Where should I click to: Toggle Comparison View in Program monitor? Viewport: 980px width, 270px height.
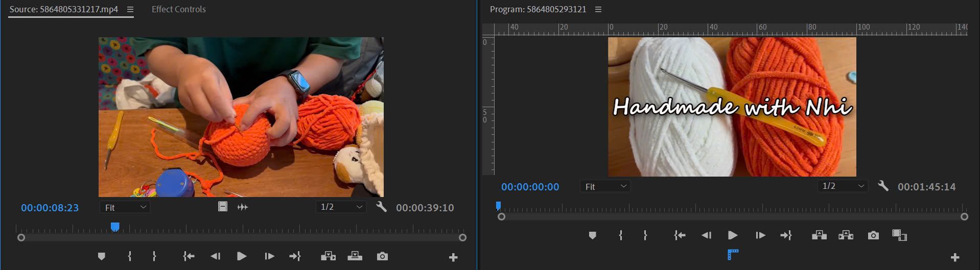[x=899, y=235]
